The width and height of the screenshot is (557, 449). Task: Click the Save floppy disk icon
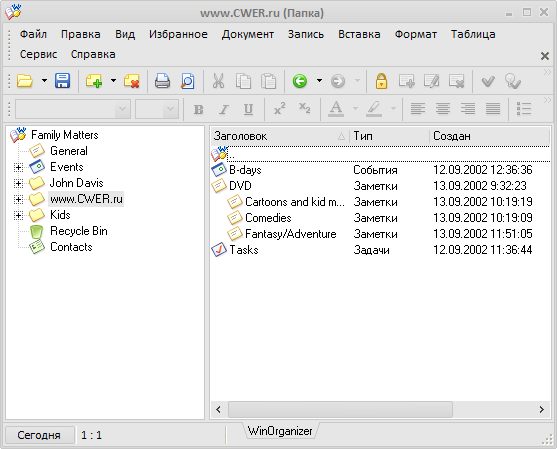pos(63,81)
